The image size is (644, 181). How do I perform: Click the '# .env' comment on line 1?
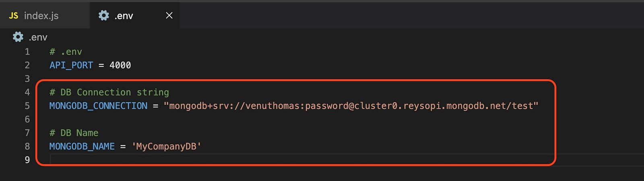pyautogui.click(x=66, y=51)
